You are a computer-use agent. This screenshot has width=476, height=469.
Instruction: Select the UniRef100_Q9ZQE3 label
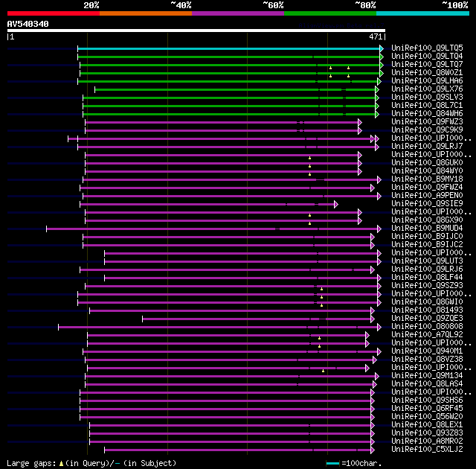tap(427, 319)
